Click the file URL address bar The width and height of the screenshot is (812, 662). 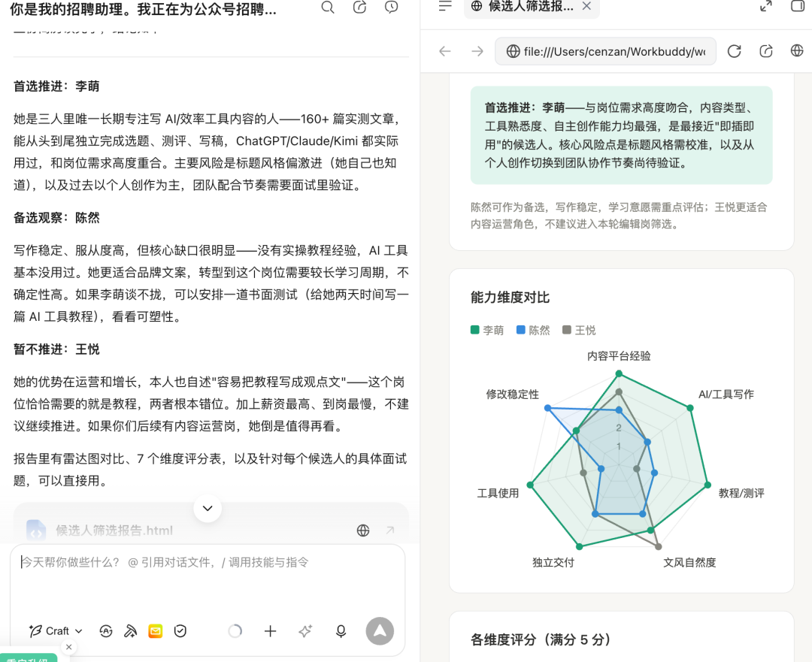click(x=605, y=51)
